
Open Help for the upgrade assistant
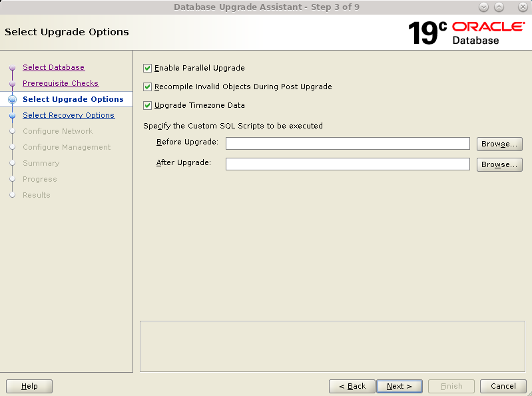(29, 386)
